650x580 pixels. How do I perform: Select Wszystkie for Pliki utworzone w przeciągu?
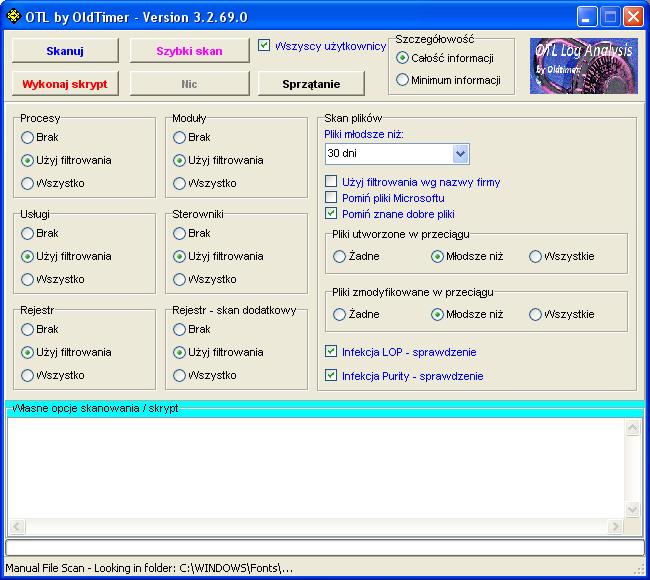click(535, 257)
